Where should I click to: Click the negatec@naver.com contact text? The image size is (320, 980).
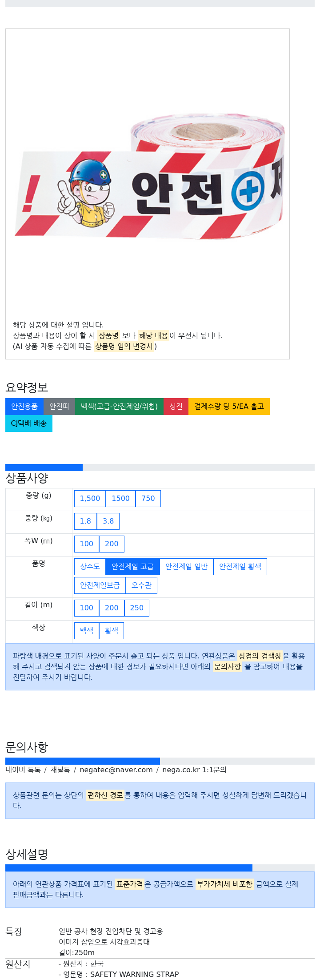pos(116,770)
